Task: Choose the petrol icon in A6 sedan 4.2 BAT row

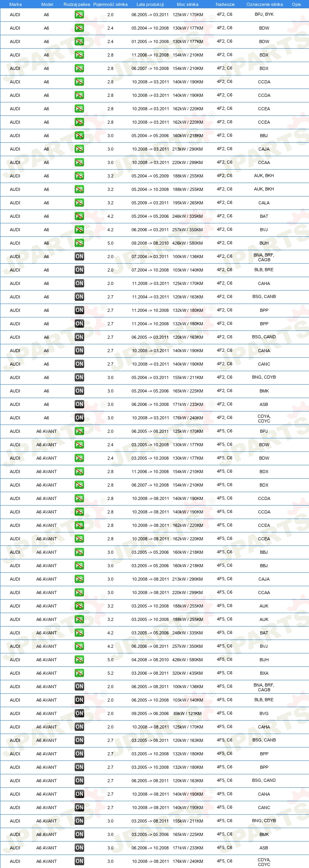Action: [79, 216]
